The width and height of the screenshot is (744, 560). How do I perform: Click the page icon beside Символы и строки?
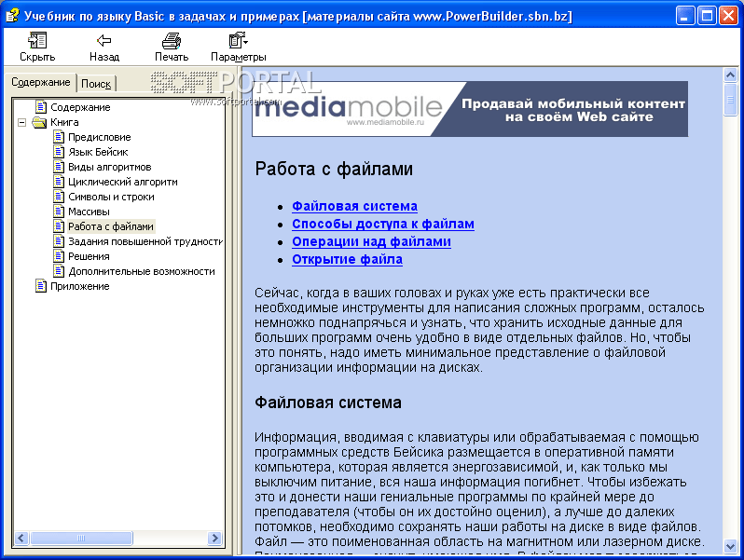pos(59,197)
